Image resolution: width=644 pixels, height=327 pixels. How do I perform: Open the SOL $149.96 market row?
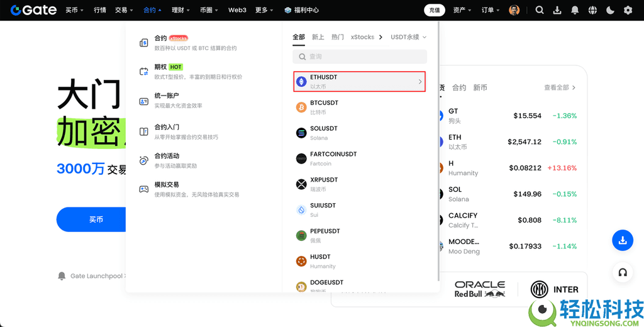click(508, 194)
